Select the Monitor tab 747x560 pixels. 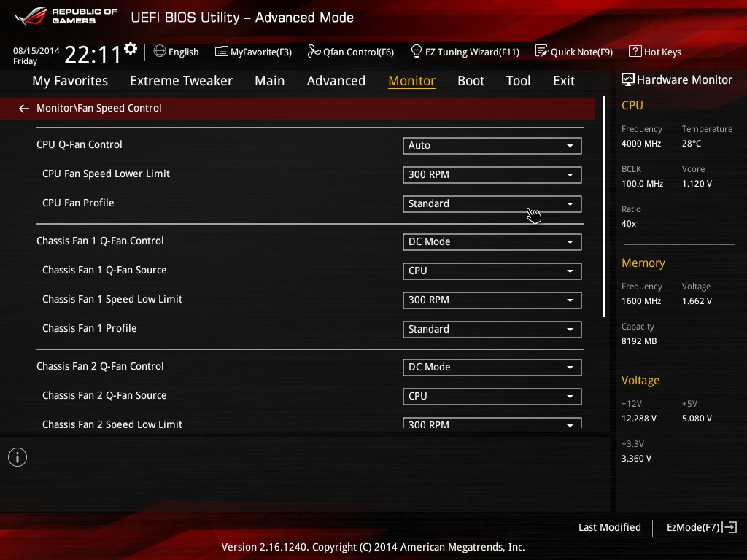[411, 81]
